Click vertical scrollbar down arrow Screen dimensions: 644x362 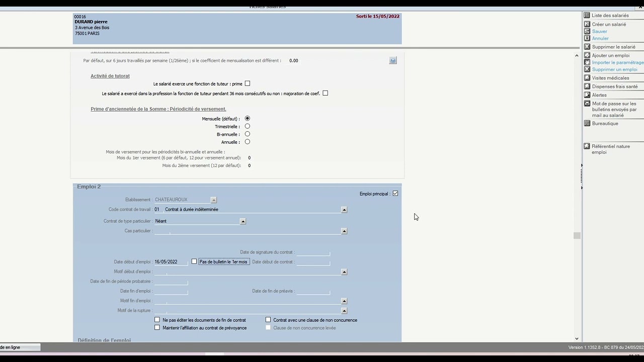[577, 338]
